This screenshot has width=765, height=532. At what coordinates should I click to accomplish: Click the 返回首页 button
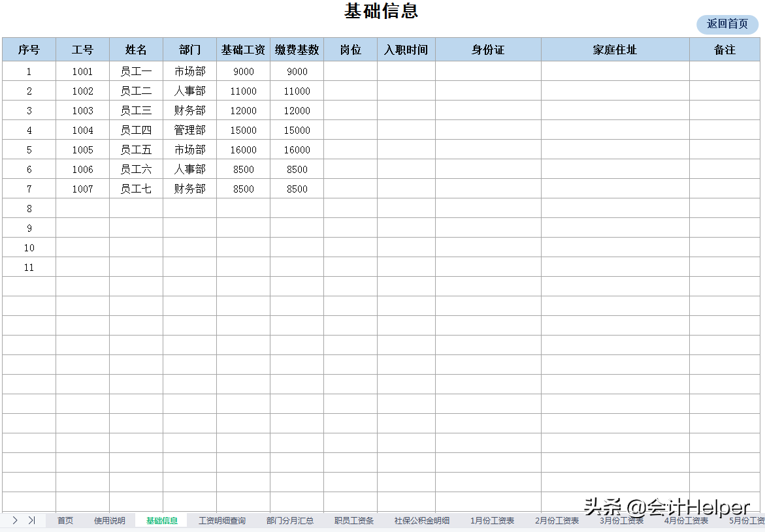(727, 24)
